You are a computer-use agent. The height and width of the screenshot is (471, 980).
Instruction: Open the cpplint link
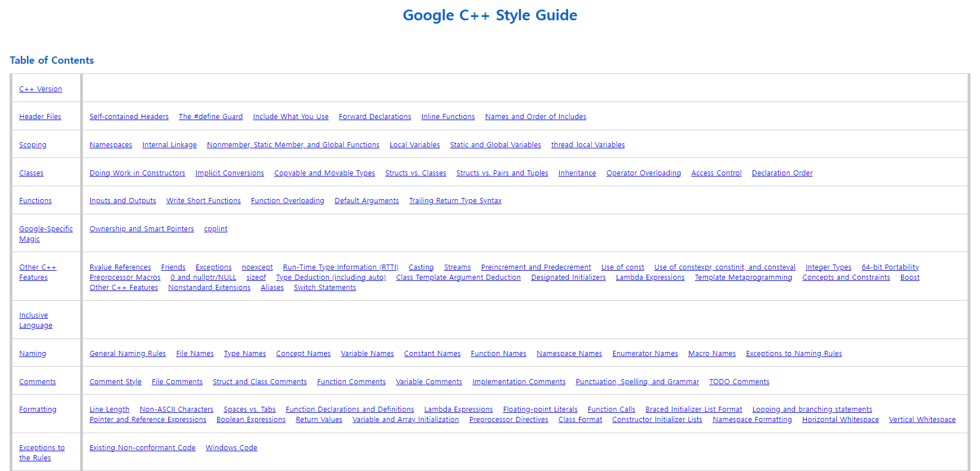[x=216, y=229]
